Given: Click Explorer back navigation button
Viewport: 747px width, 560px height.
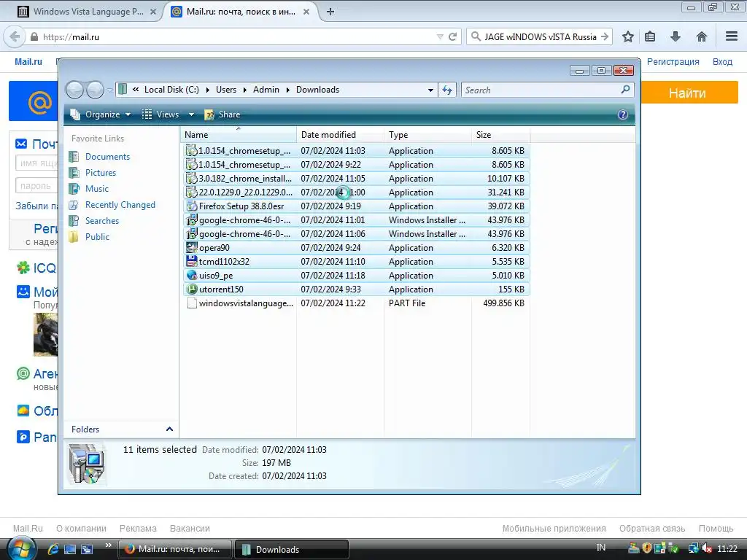Looking at the screenshot, I should (75, 90).
